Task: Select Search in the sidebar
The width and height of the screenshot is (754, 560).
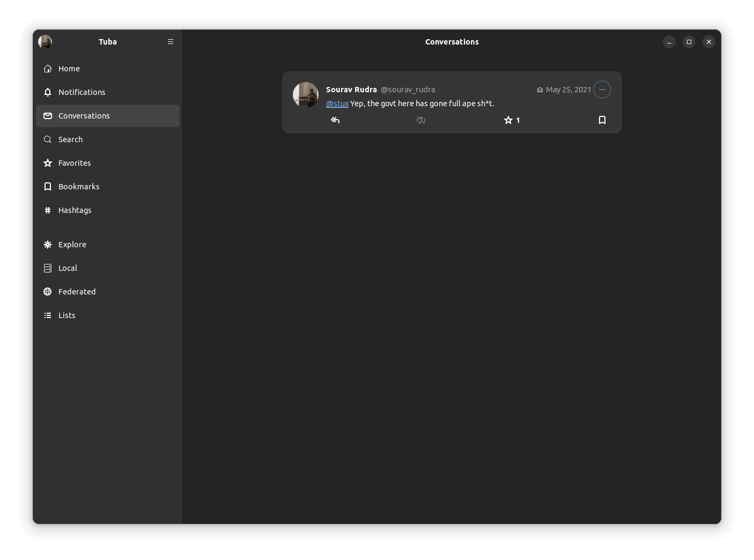Action: click(70, 139)
